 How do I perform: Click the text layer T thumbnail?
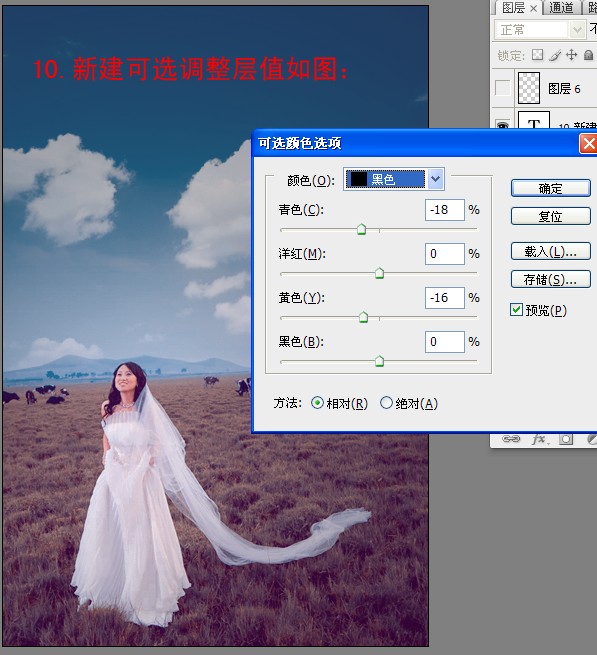533,120
